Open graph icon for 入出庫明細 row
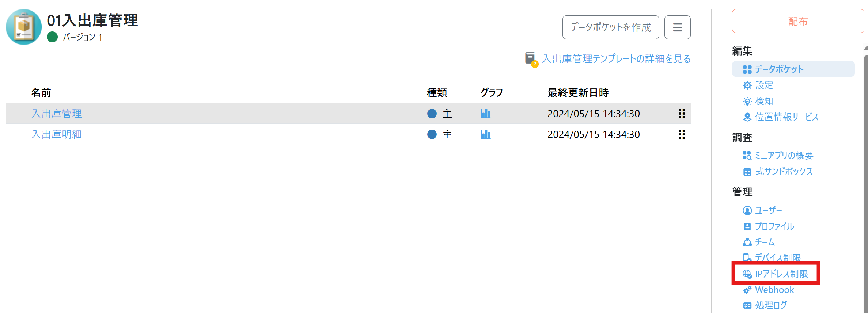Viewport: 868px width, 313px height. tap(485, 134)
